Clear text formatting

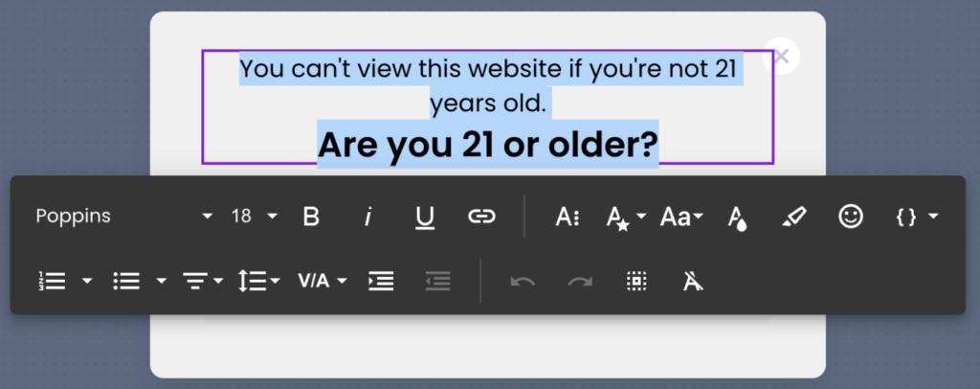(693, 281)
